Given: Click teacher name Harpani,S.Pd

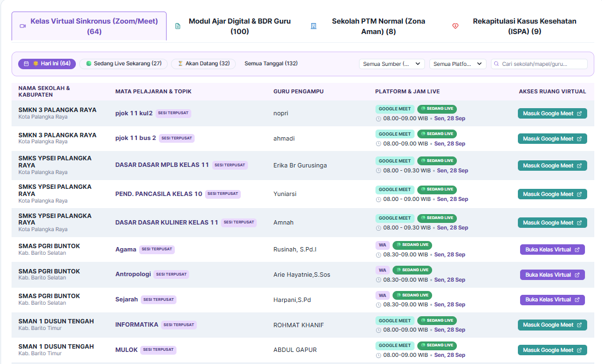Looking at the screenshot, I should pos(292,300).
